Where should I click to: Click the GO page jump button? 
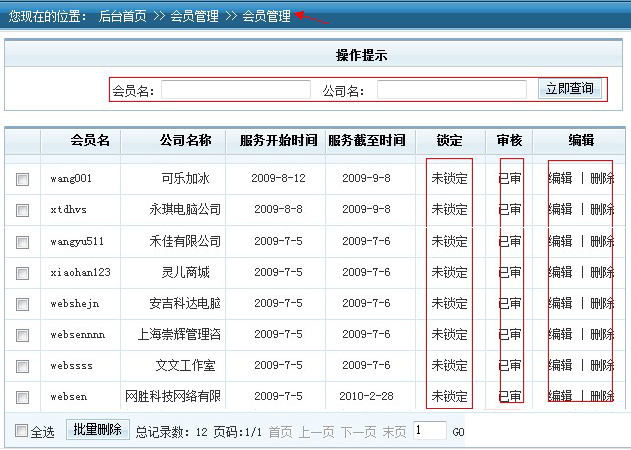[x=458, y=432]
